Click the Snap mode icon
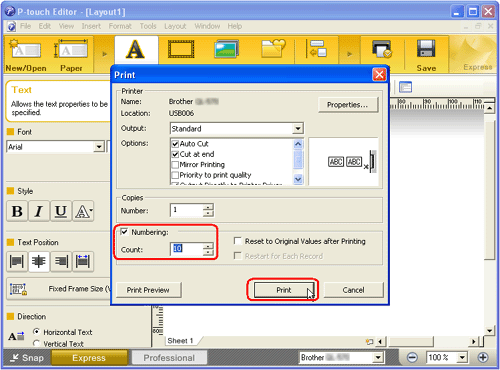The height and width of the screenshot is (370, 500). 14,358
